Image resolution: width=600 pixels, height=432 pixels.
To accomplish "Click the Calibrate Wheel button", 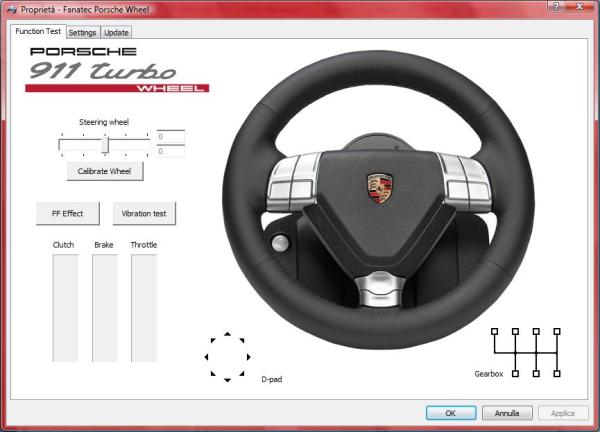I will [105, 171].
